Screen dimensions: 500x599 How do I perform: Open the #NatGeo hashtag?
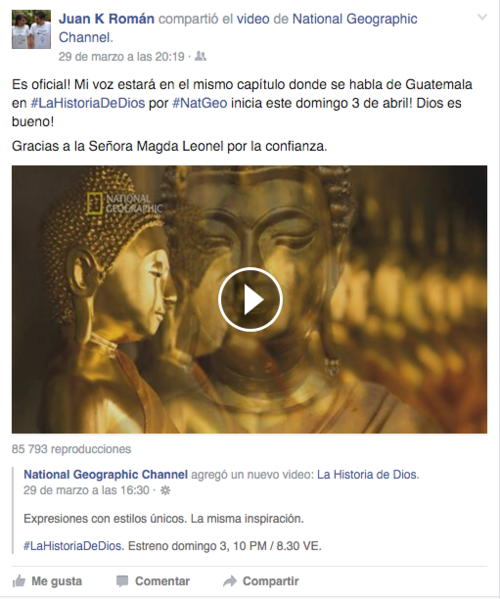[200, 103]
